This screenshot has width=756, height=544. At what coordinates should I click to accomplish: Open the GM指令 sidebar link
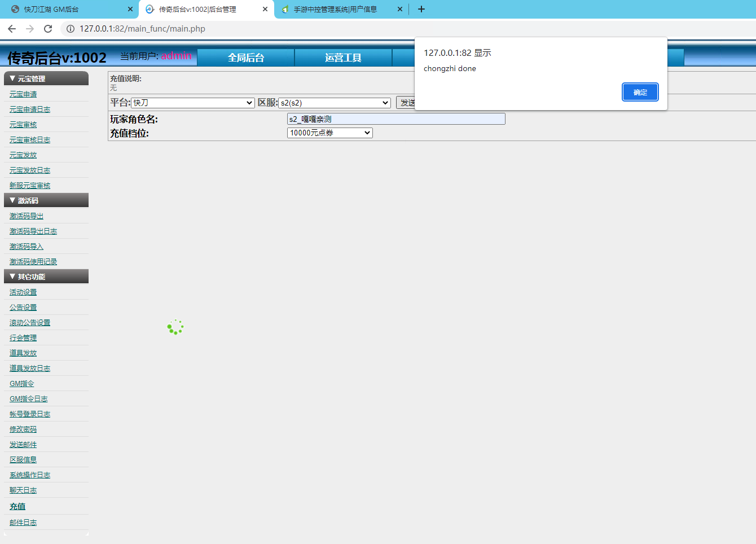pos(22,384)
